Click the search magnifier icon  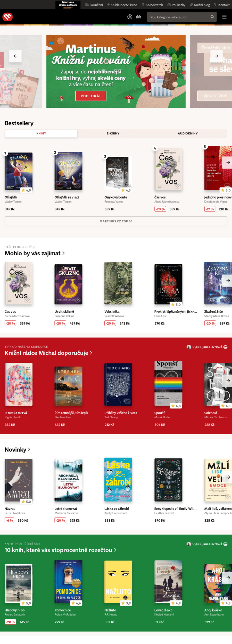click(x=212, y=17)
